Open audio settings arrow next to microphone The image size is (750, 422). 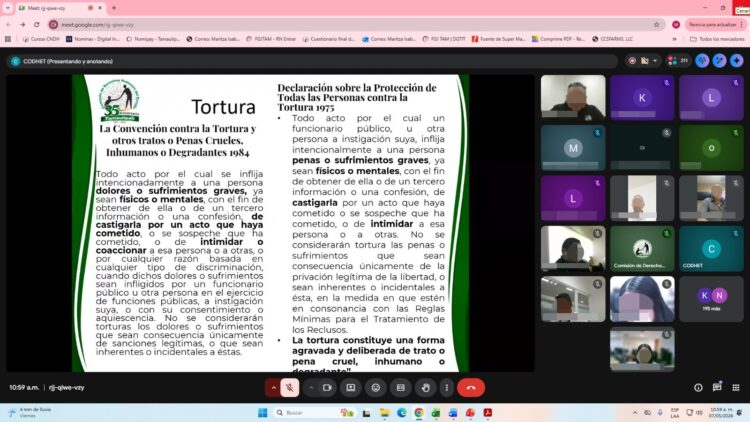pos(274,388)
